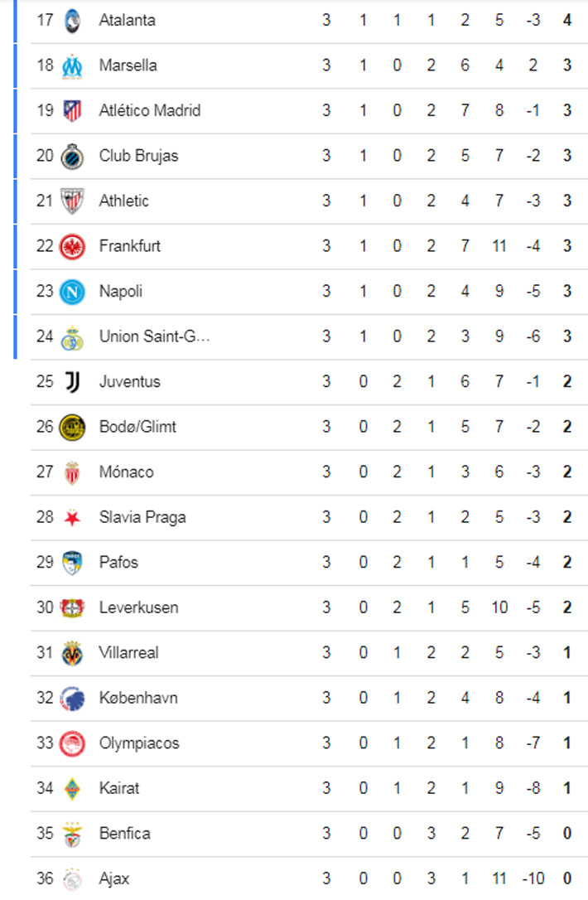Open the Athletic team name link

point(124,201)
